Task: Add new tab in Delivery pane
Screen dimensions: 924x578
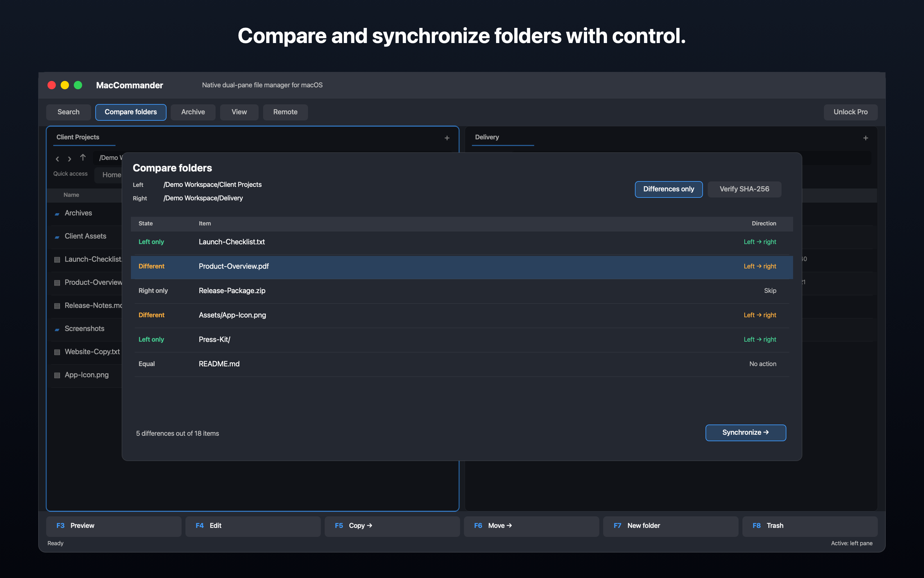Action: point(866,138)
